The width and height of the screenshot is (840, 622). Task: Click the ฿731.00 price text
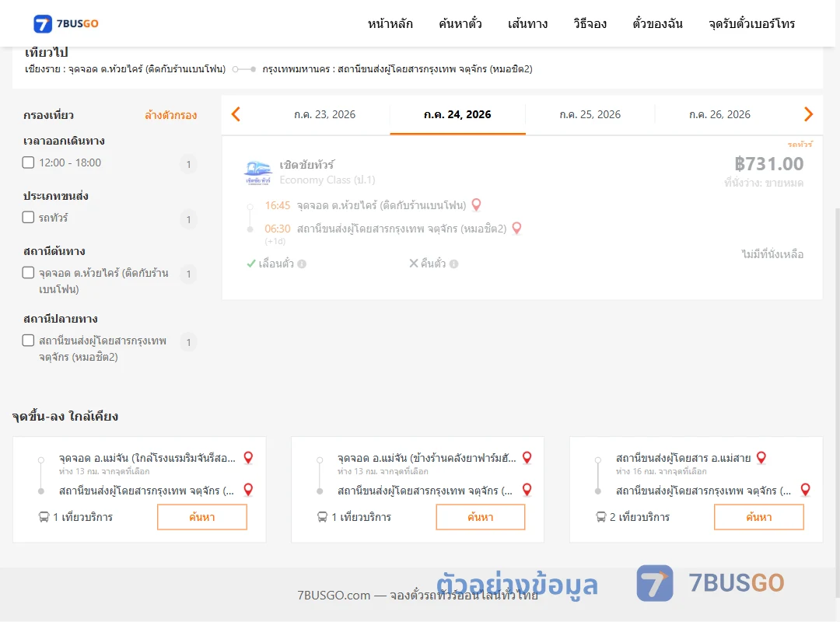(x=768, y=163)
